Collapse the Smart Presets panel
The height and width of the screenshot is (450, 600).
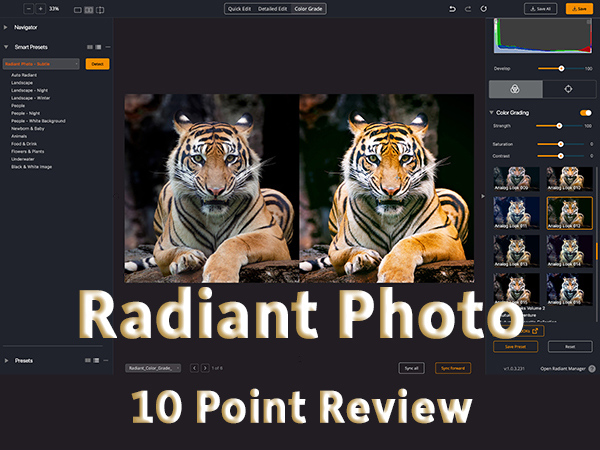tap(6, 47)
